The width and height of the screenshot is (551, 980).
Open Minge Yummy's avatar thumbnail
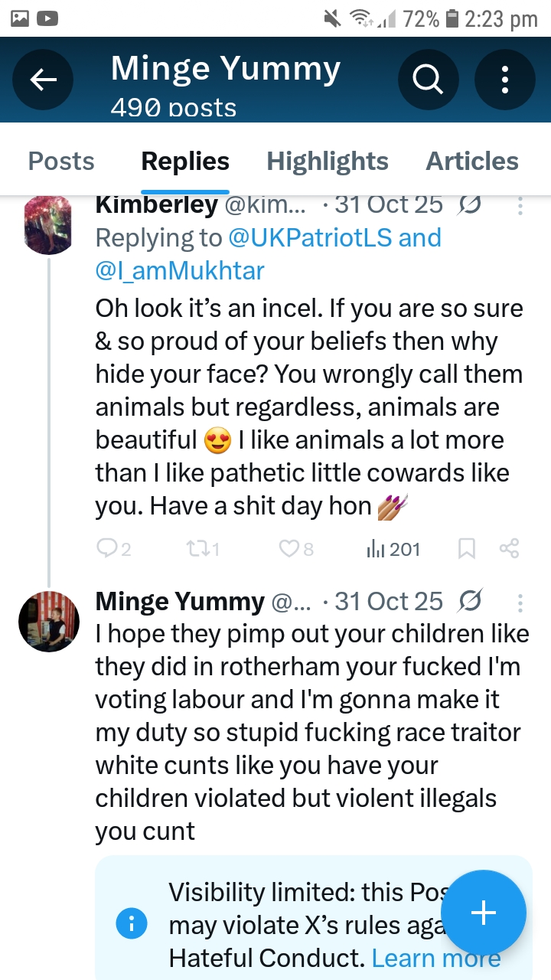pyautogui.click(x=49, y=621)
